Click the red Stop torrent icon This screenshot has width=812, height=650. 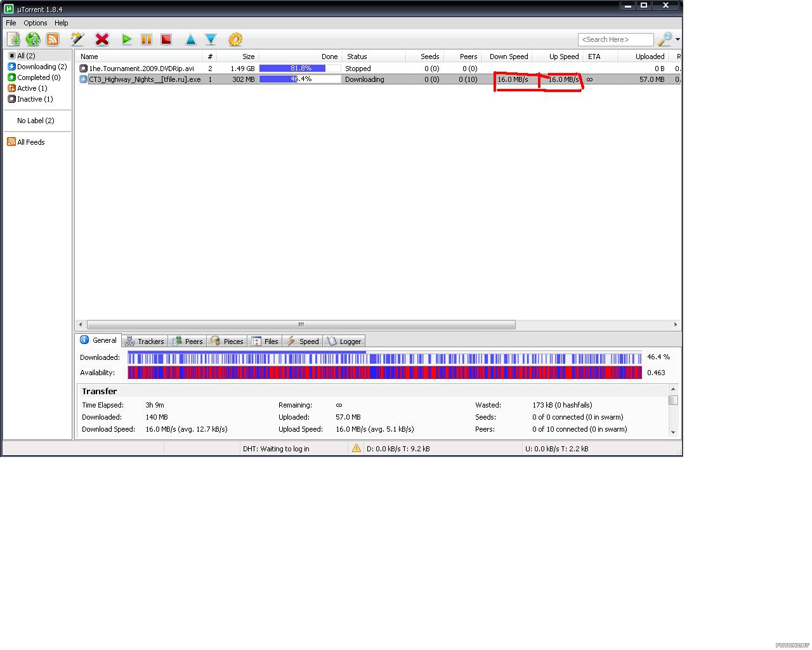coord(166,39)
